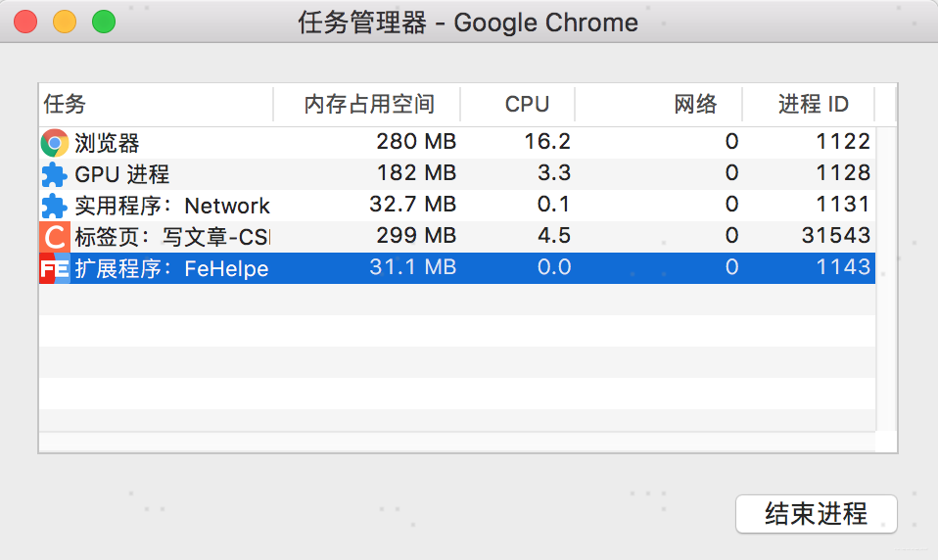The width and height of the screenshot is (938, 560).
Task: Sort processes by CPU column
Action: pos(527,104)
